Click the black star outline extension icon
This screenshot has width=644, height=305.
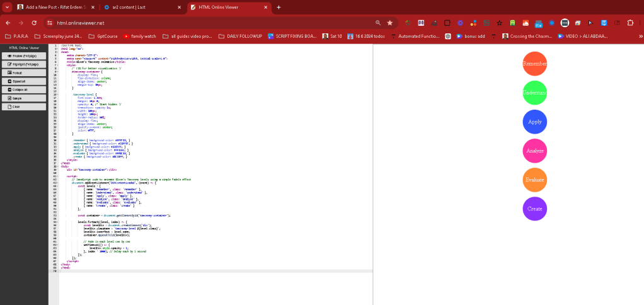(500, 23)
